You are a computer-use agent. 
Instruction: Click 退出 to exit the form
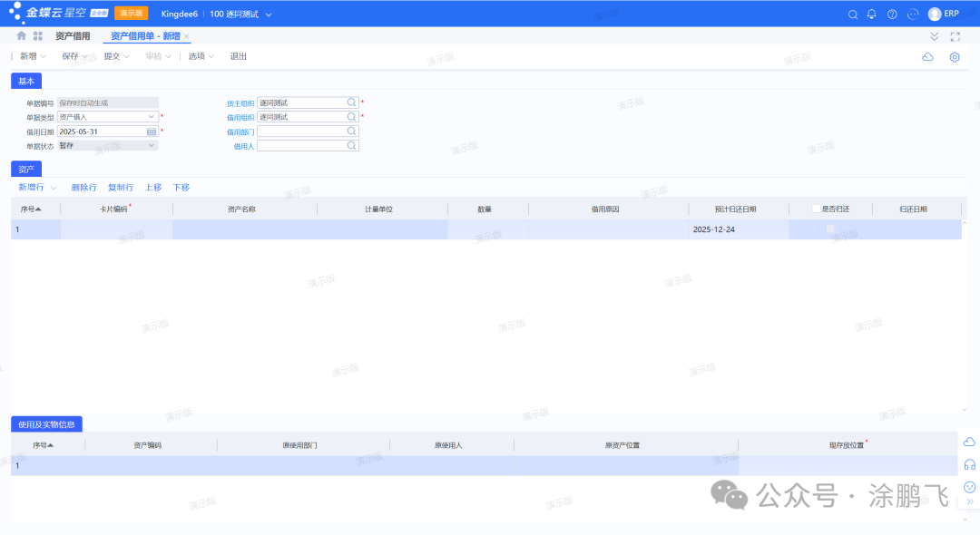click(x=239, y=56)
